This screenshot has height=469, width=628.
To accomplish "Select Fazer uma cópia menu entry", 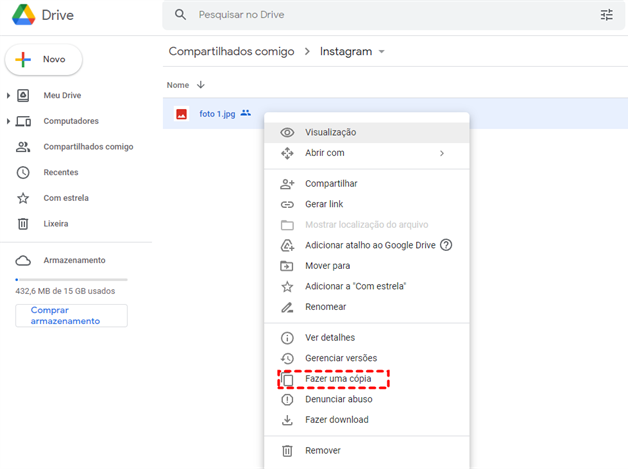I will [x=366, y=379].
